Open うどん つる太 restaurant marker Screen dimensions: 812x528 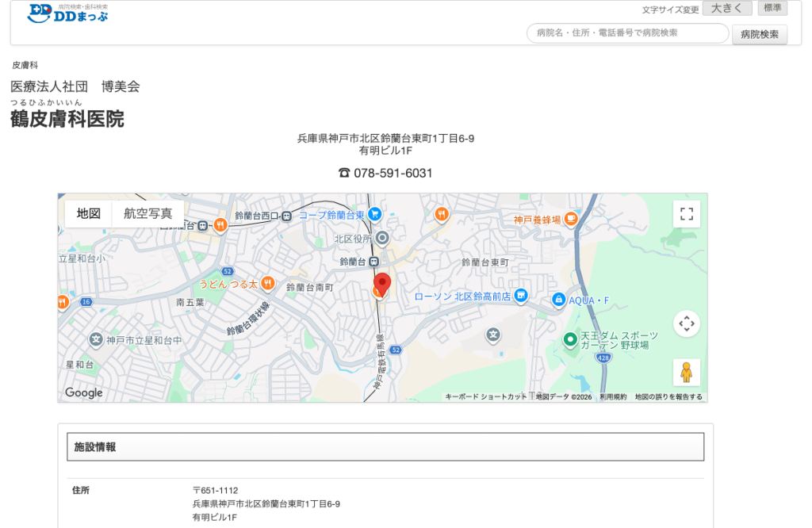tap(268, 283)
